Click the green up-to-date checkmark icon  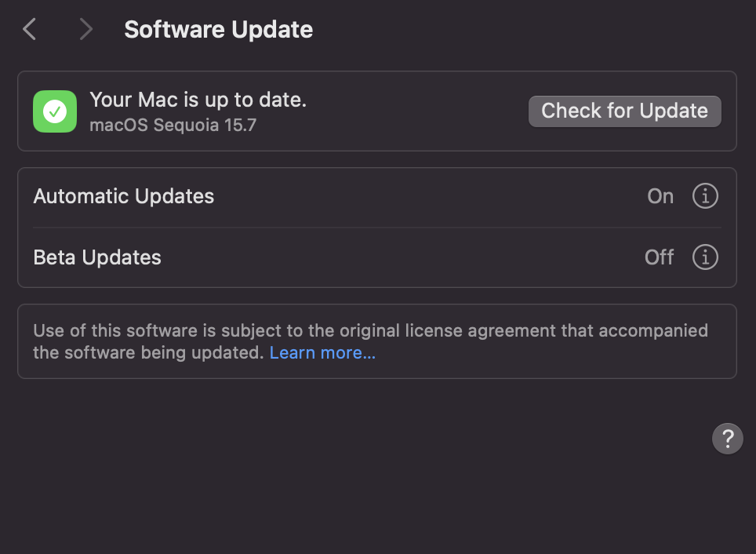point(54,111)
